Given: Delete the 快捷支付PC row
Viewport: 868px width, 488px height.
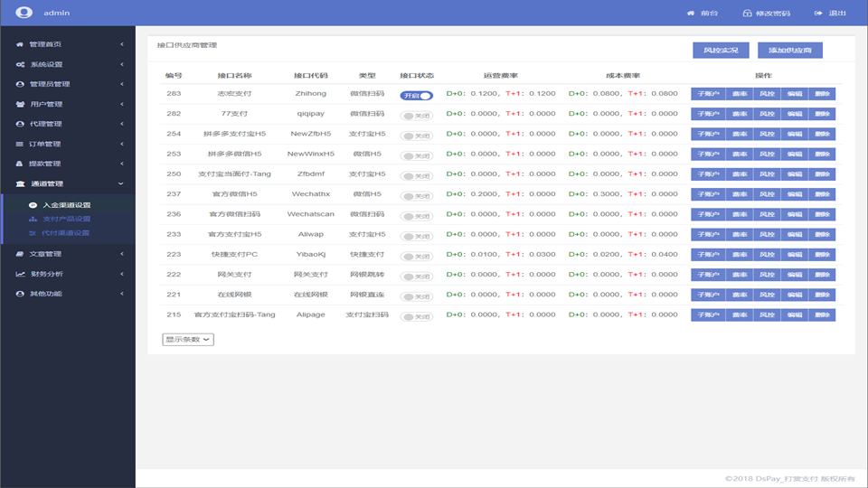Looking at the screenshot, I should tap(821, 255).
